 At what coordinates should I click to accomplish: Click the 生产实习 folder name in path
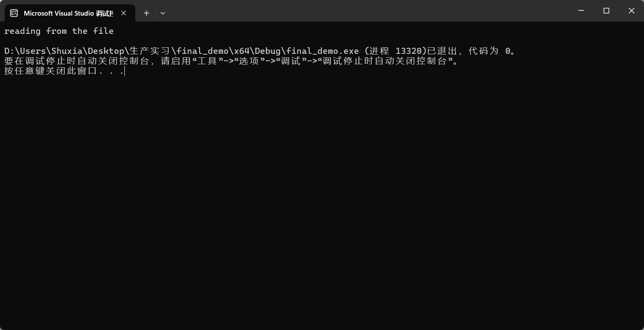click(x=150, y=51)
